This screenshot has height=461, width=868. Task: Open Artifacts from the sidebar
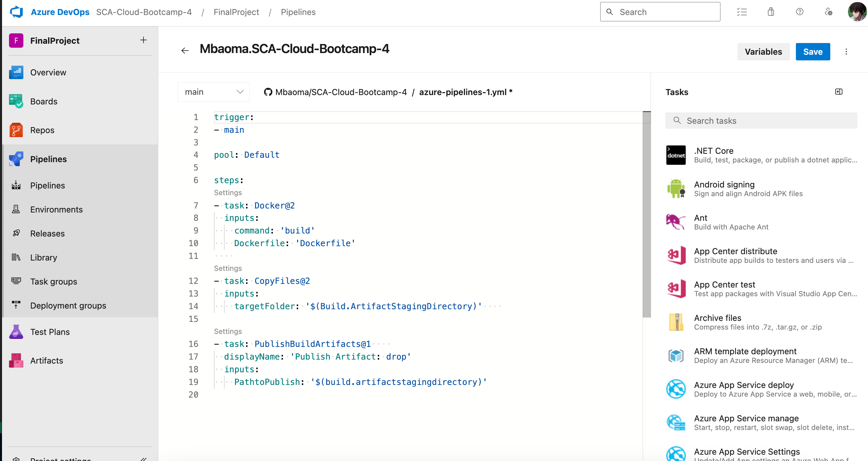46,360
